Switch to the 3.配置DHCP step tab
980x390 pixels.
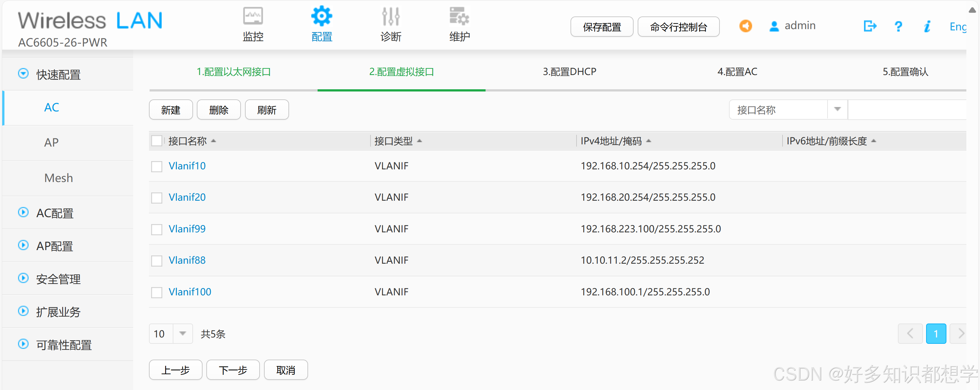[569, 72]
